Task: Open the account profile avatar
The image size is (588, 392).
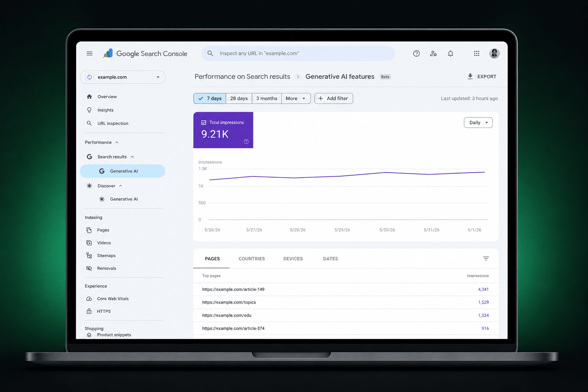Action: coord(495,54)
